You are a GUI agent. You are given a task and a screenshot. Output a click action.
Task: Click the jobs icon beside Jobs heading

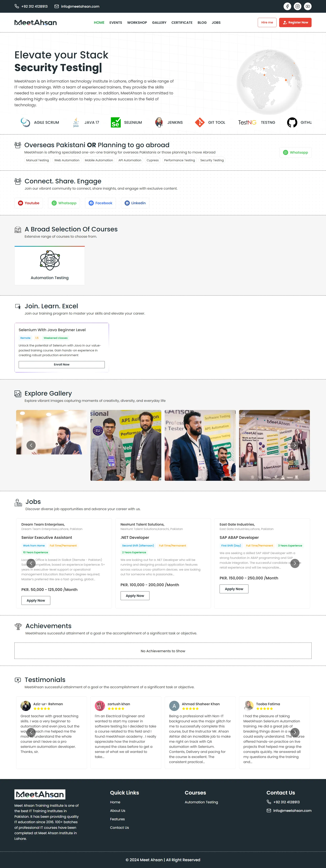pyautogui.click(x=18, y=502)
